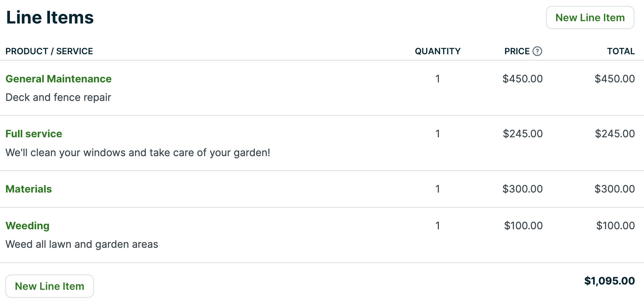Click the top New Line Item button
Screen dimensions: 644x307
pyautogui.click(x=590, y=18)
